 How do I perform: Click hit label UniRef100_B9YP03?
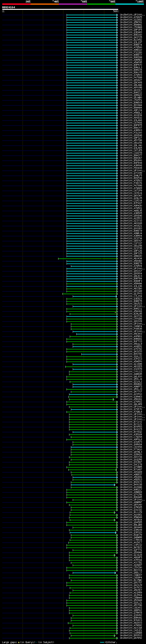coord(131,636)
